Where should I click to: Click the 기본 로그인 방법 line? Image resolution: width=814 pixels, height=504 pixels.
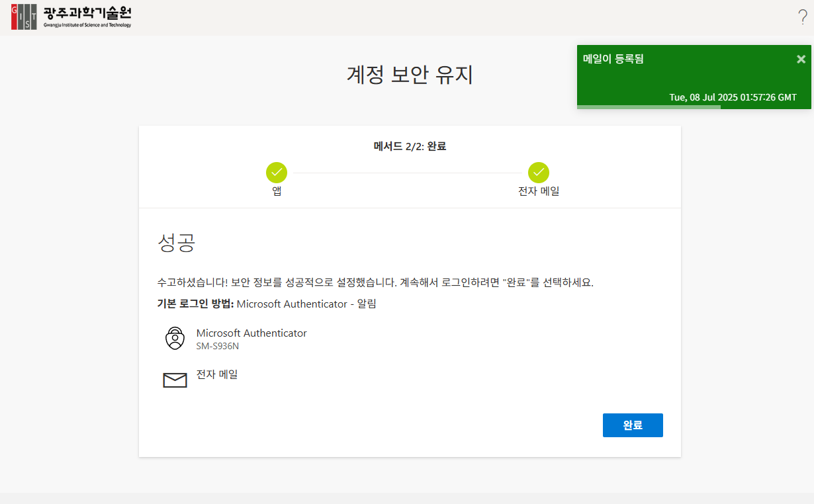(x=267, y=304)
